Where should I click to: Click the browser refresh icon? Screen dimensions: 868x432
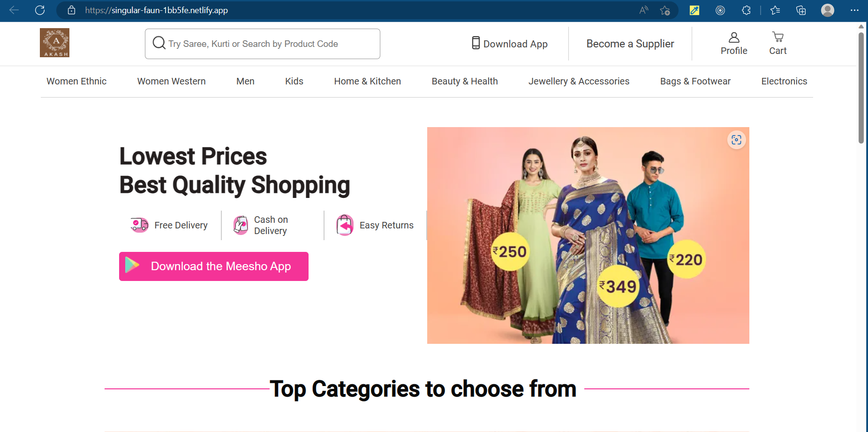pyautogui.click(x=40, y=10)
